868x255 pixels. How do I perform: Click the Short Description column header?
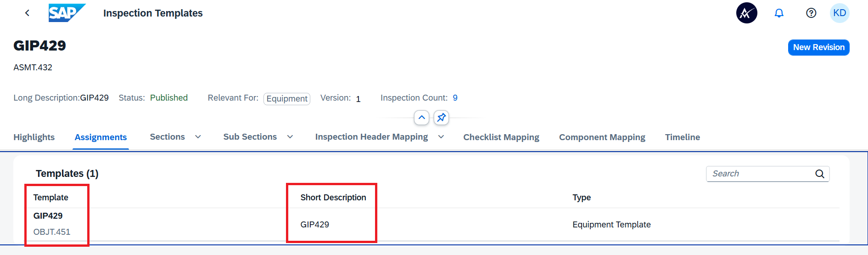333,197
